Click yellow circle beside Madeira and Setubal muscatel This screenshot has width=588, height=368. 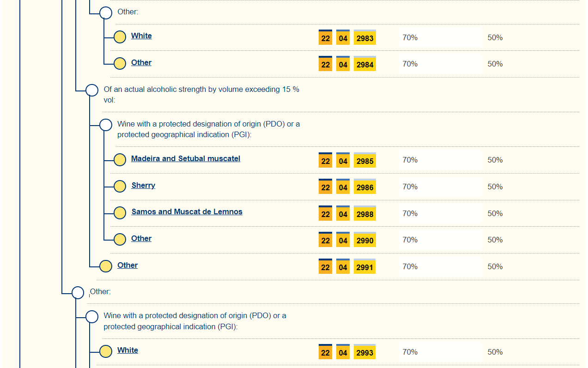[x=120, y=160]
